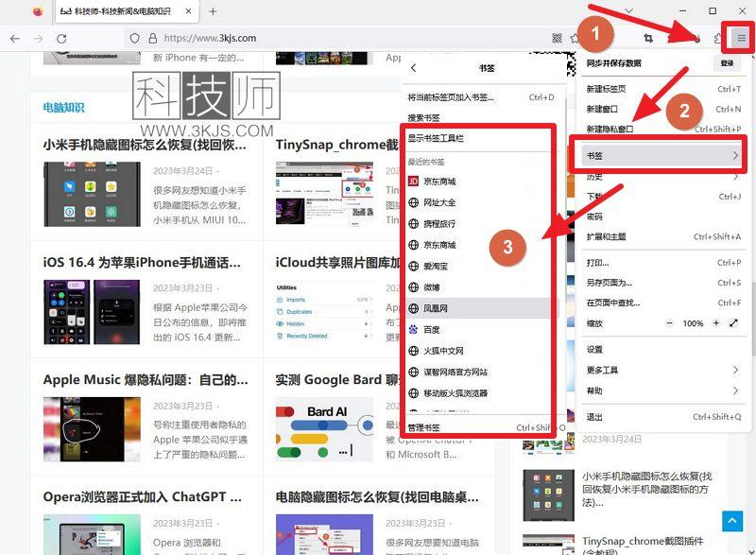Open 设置 from the menu
The width and height of the screenshot is (756, 555).
pyautogui.click(x=663, y=349)
